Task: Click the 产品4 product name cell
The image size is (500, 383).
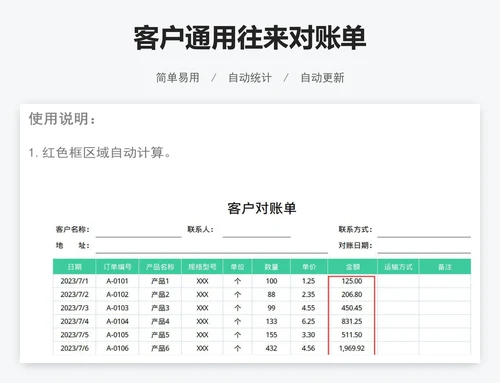Action: (160, 321)
